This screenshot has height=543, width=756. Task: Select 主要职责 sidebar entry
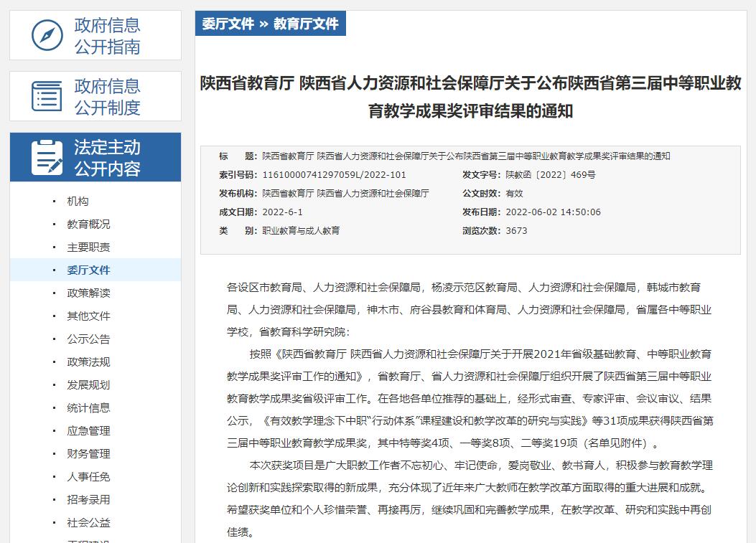(89, 247)
